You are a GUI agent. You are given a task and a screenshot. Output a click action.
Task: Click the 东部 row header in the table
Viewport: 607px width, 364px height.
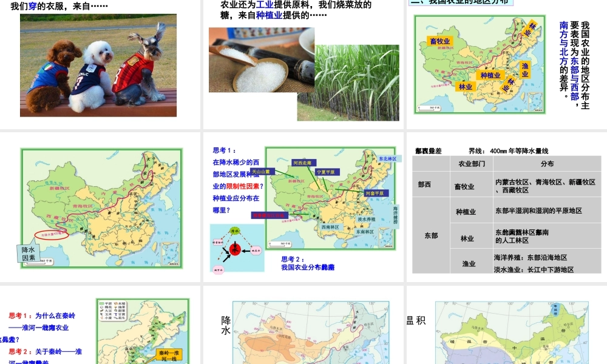(431, 235)
